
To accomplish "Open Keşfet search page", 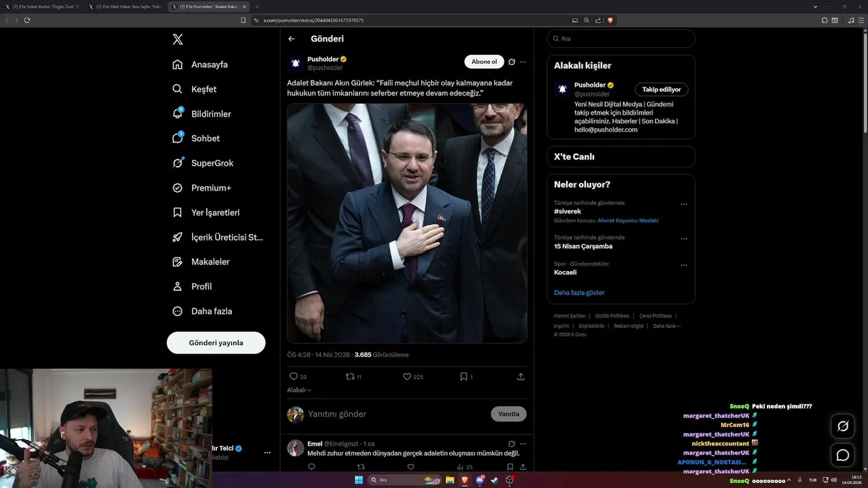I will (x=195, y=89).
